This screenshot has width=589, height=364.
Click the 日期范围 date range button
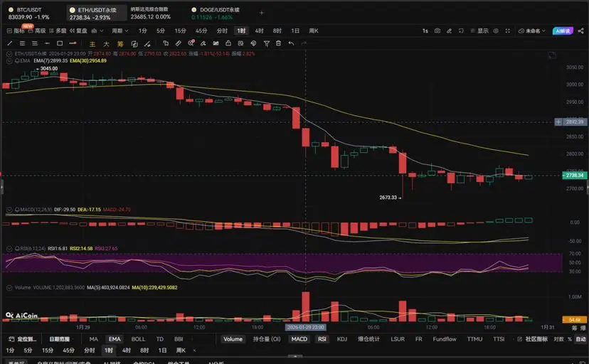pyautogui.click(x=59, y=339)
